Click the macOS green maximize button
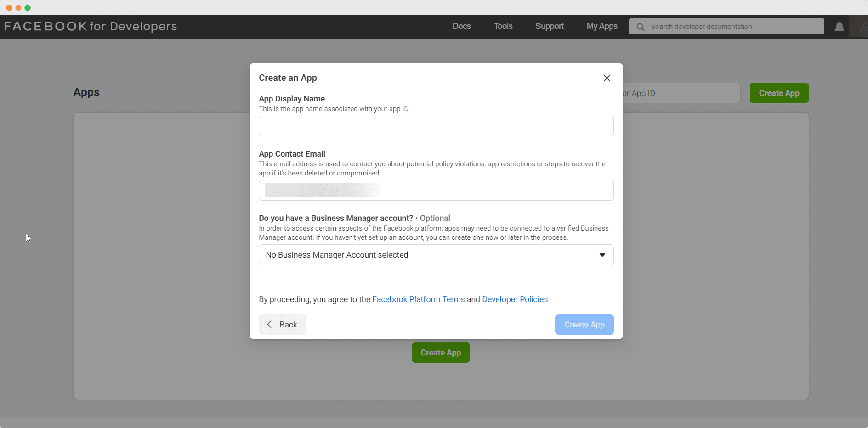This screenshot has height=428, width=868. 28,8
